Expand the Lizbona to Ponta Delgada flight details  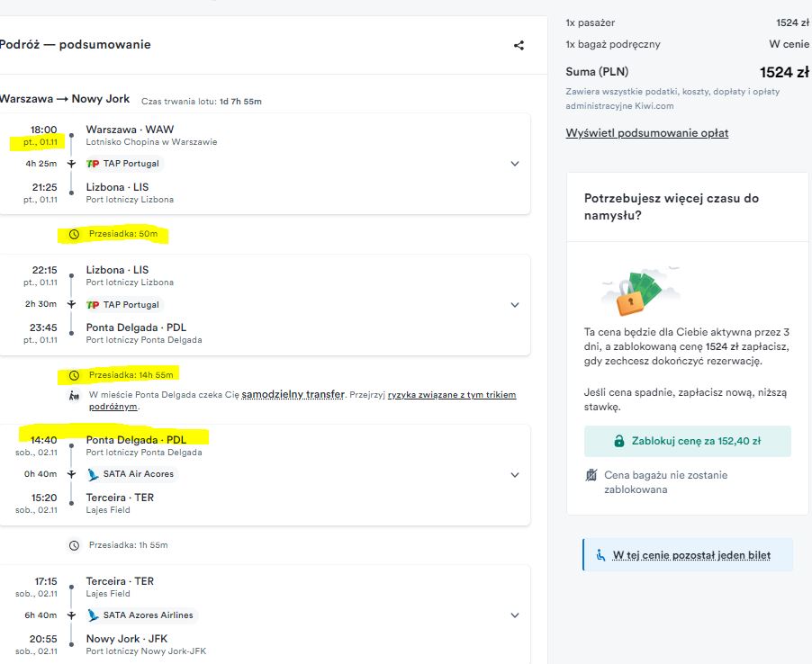point(515,305)
